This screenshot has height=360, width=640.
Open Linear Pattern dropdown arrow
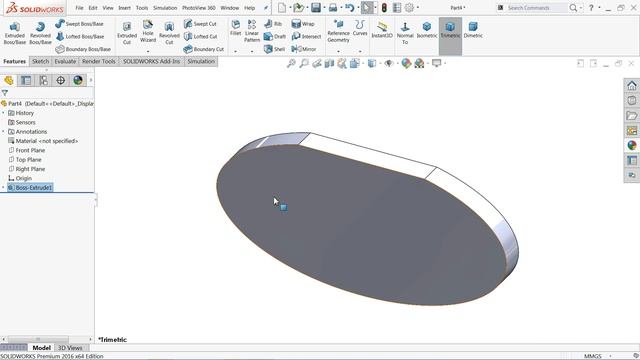coord(252,51)
